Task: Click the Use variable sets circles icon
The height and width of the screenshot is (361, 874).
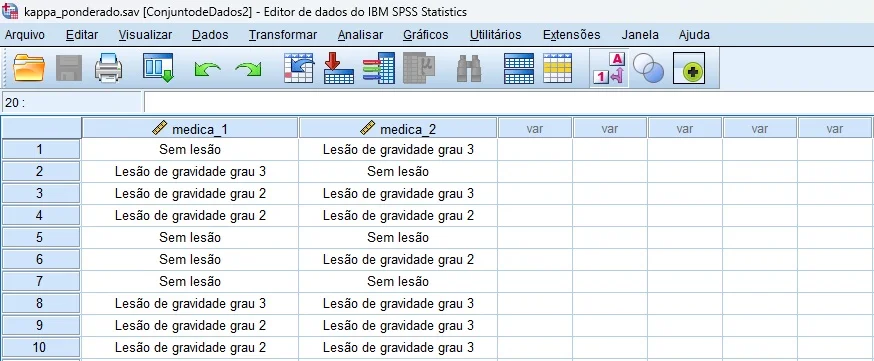Action: pos(649,70)
